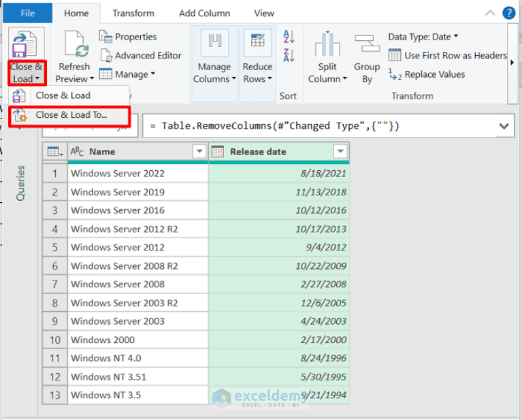Select the cell Windows Server 2016
Screen dimensions: 522x420
[138, 210]
